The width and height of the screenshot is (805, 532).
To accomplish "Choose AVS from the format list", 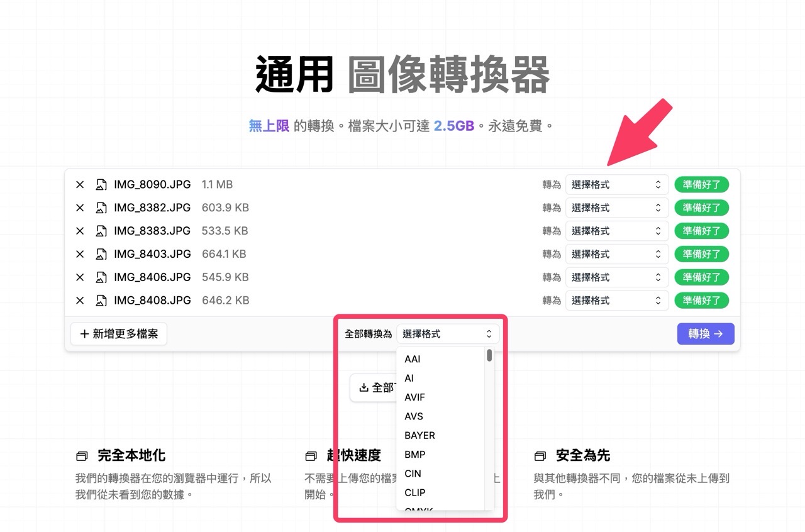I will coord(441,416).
